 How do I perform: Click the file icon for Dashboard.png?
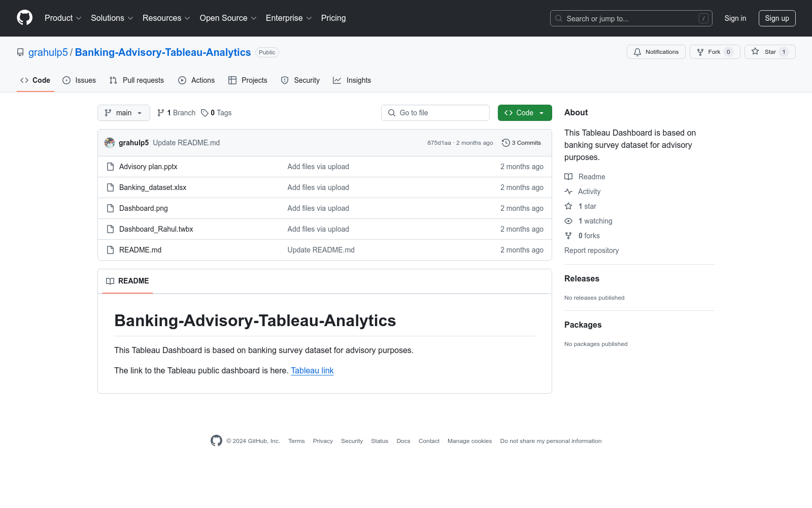click(x=110, y=208)
